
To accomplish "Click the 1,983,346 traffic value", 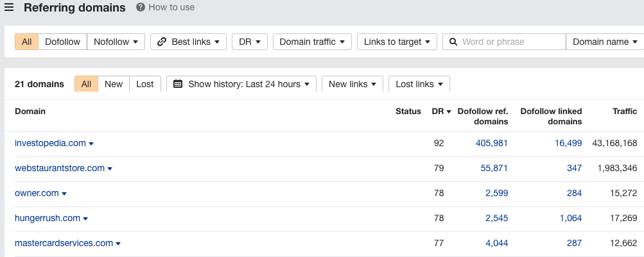I will click(617, 168).
